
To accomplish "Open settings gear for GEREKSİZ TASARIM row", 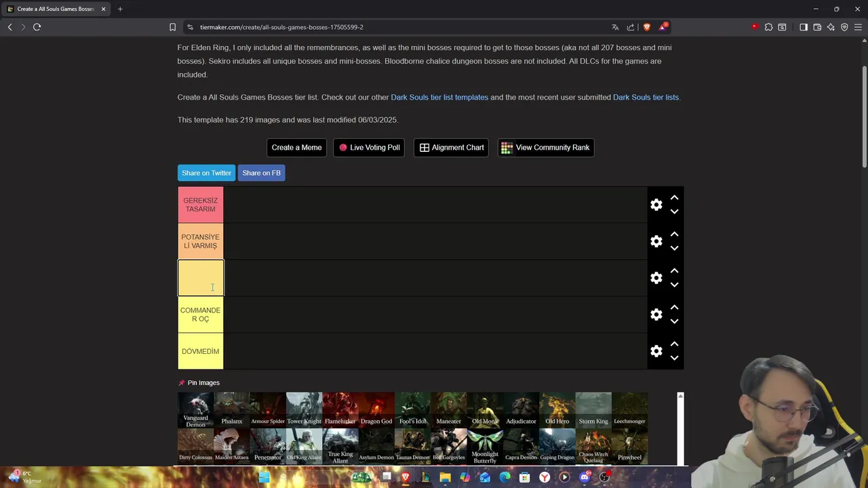I will pos(656,205).
